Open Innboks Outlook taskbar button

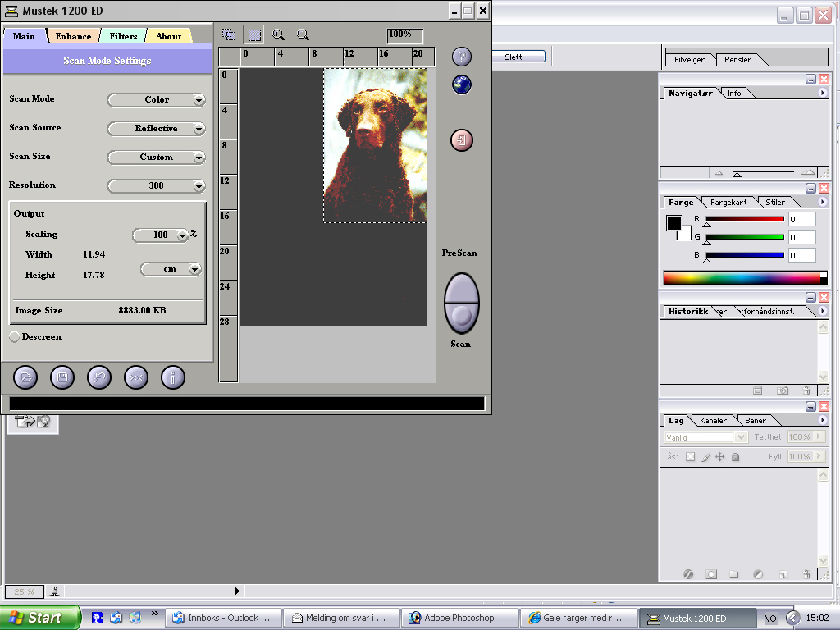223,618
